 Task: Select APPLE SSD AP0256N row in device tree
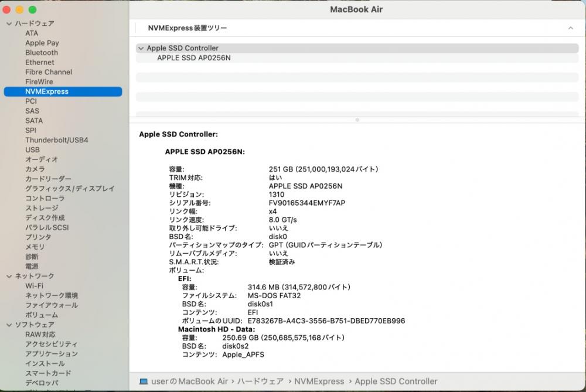point(357,58)
